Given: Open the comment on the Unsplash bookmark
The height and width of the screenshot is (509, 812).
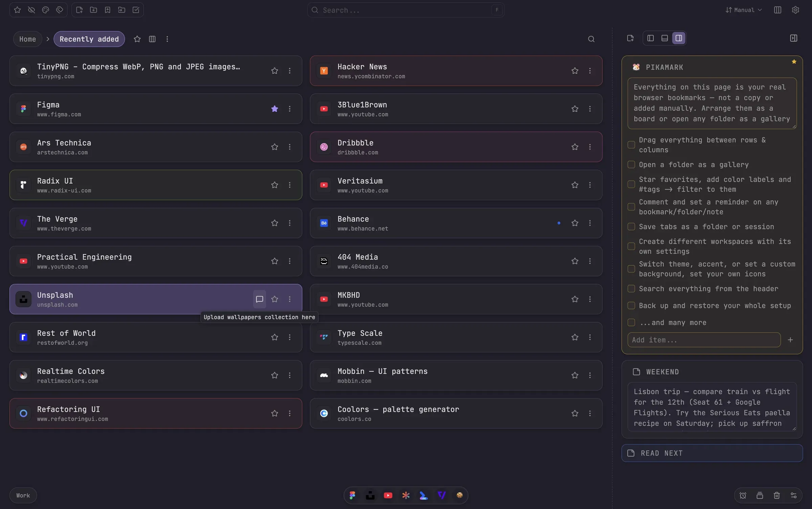Looking at the screenshot, I should 260,299.
